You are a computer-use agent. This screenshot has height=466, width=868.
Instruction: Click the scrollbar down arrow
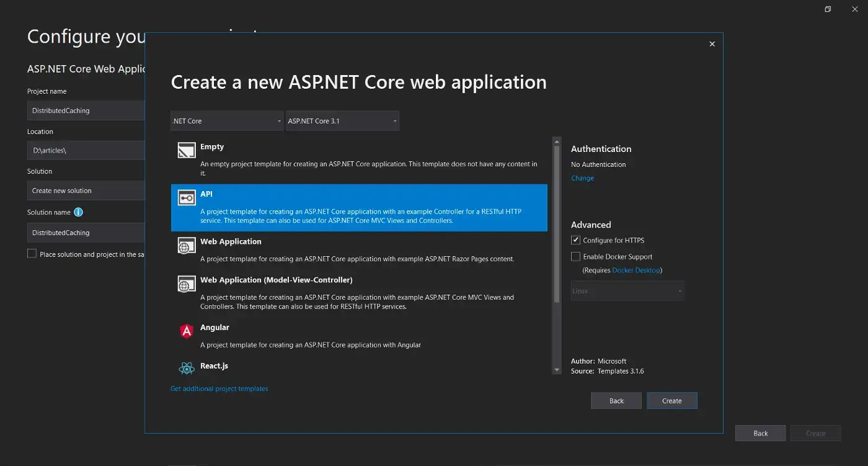[x=557, y=370]
